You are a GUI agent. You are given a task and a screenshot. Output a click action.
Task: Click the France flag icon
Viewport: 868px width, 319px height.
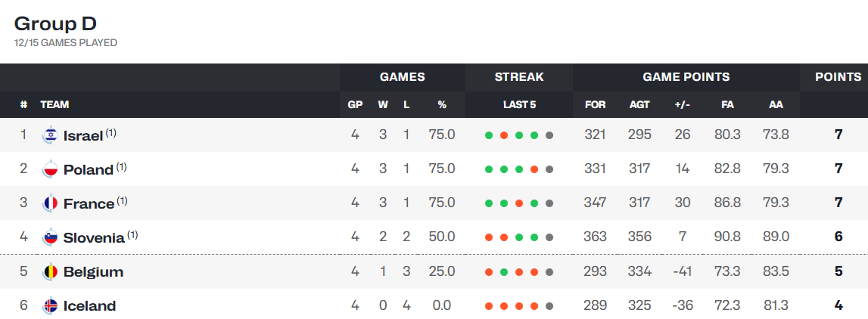coord(51,203)
